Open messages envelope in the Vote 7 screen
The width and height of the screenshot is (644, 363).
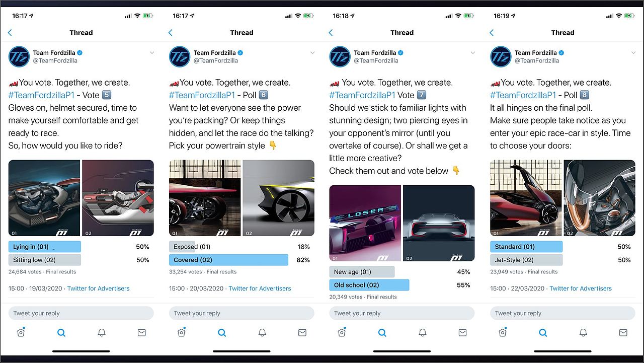click(x=463, y=333)
